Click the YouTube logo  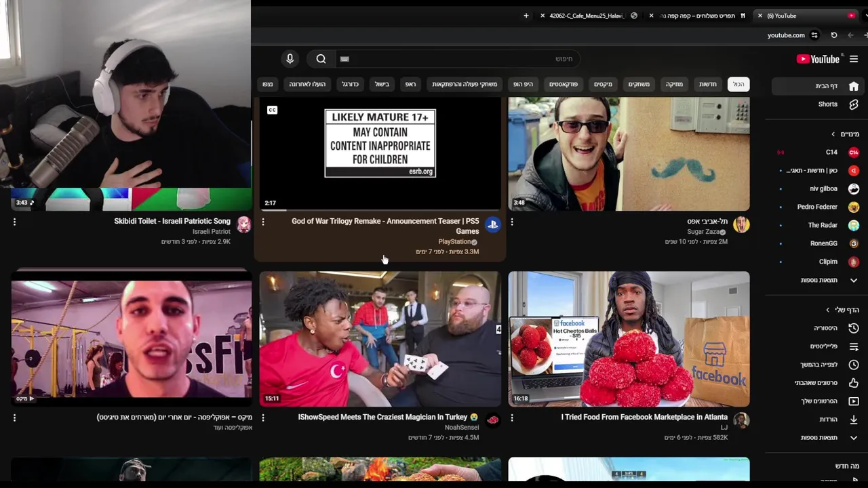coord(818,59)
